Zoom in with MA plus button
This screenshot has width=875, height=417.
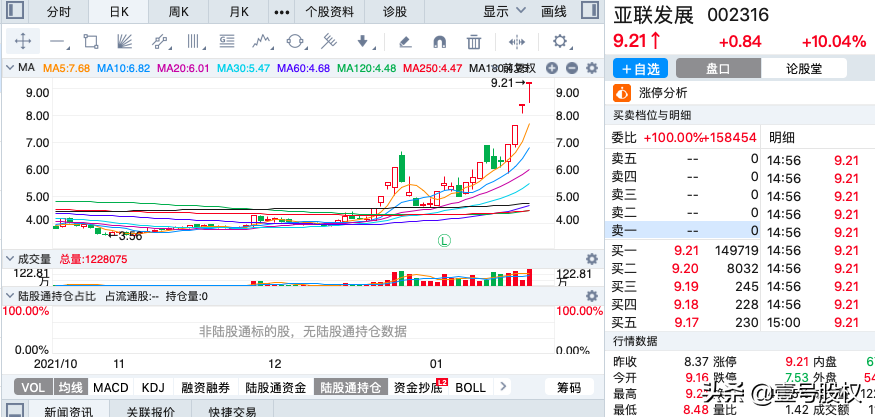[x=552, y=68]
